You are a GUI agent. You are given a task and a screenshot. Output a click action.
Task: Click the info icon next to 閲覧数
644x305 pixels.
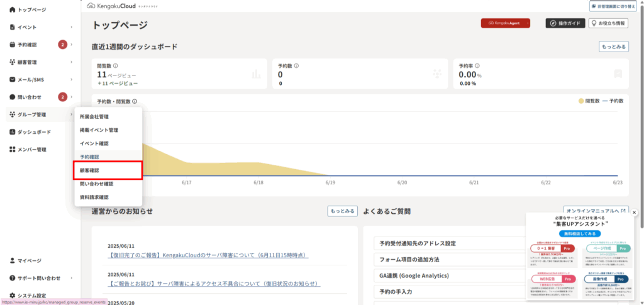pyautogui.click(x=115, y=65)
